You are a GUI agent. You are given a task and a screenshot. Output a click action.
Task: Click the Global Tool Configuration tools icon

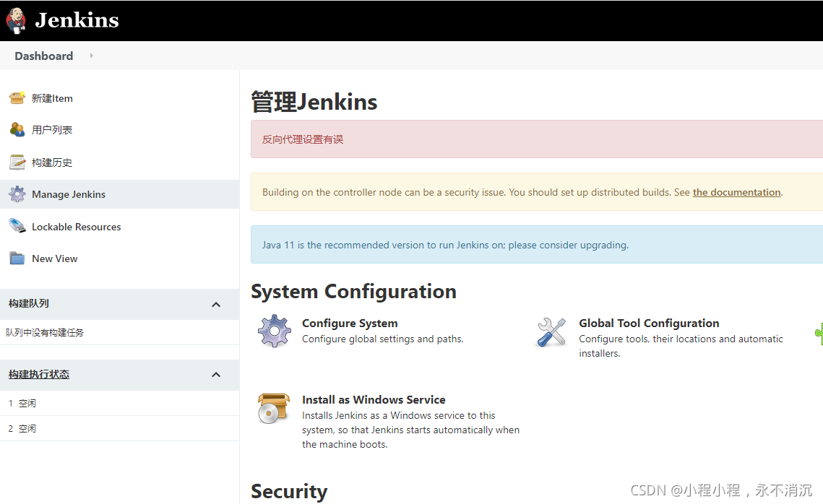pos(551,332)
